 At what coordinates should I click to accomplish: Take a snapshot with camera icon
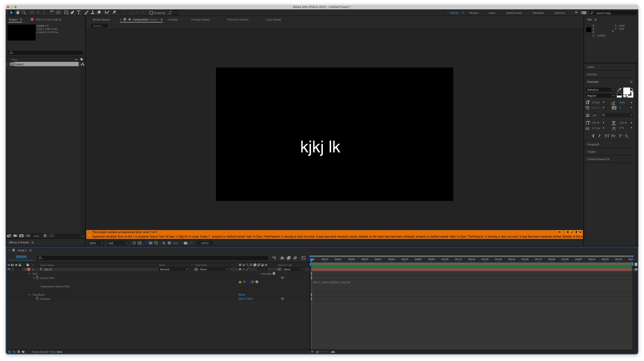[185, 243]
